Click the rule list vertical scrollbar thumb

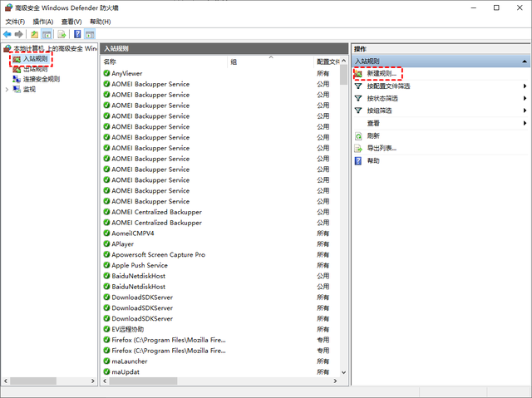(x=343, y=75)
